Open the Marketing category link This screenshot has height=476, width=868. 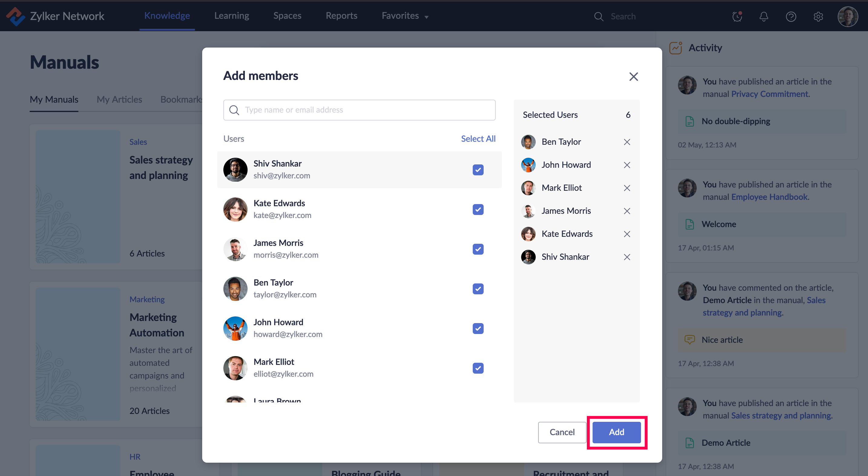(147, 299)
